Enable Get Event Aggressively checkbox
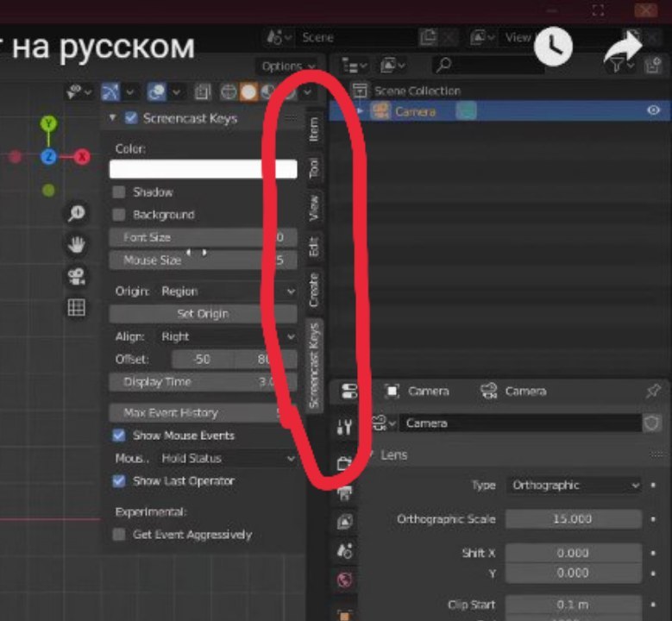Image resolution: width=672 pixels, height=621 pixels. [119, 535]
